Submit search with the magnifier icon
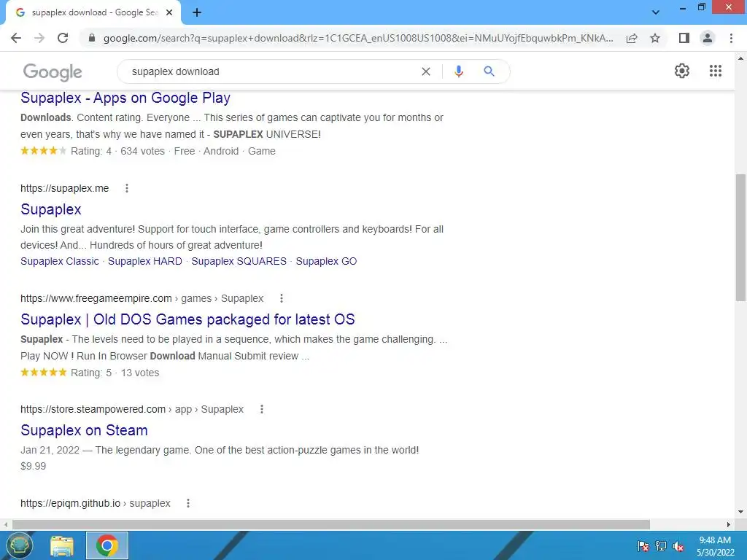 [489, 71]
